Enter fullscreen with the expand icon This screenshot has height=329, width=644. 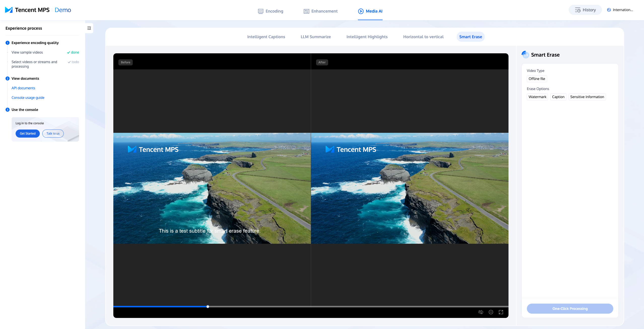point(501,312)
